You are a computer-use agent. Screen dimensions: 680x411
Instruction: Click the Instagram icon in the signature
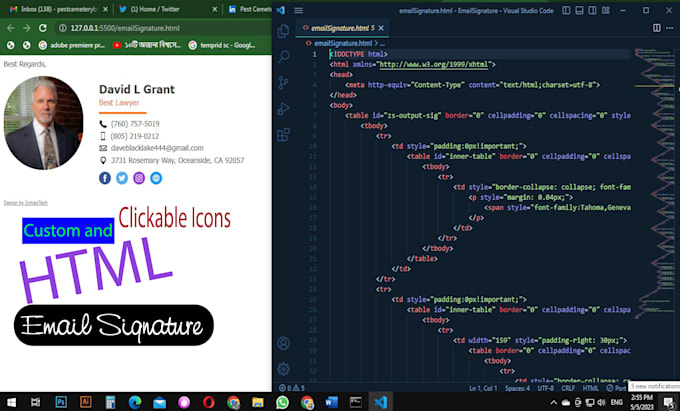point(139,178)
